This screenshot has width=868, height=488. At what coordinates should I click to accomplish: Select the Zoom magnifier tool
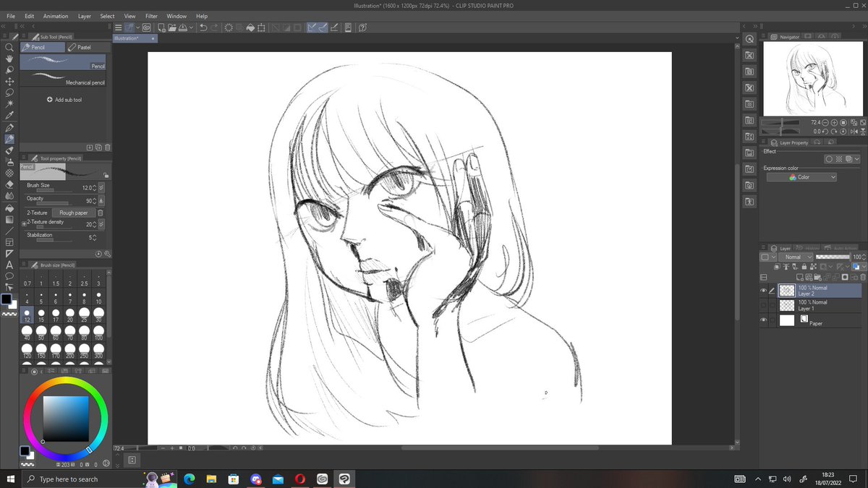pyautogui.click(x=9, y=47)
